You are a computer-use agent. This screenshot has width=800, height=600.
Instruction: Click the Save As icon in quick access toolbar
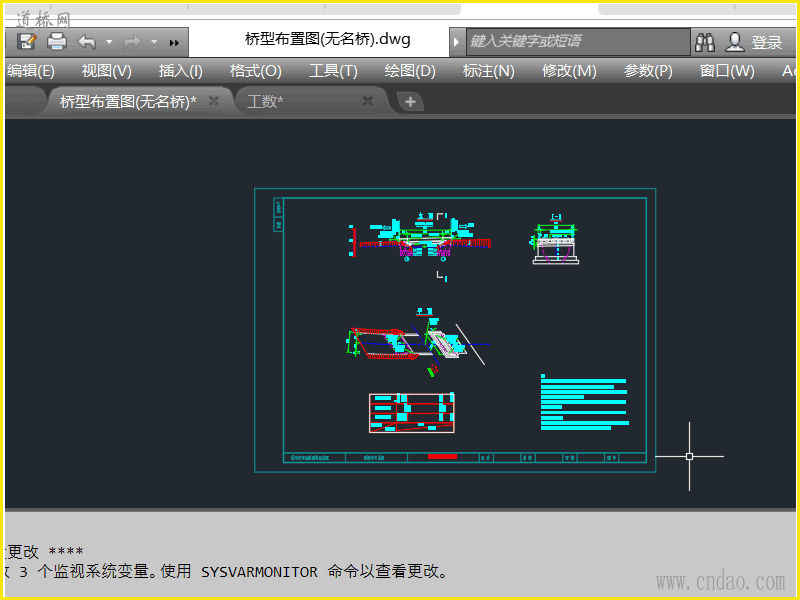pos(27,41)
